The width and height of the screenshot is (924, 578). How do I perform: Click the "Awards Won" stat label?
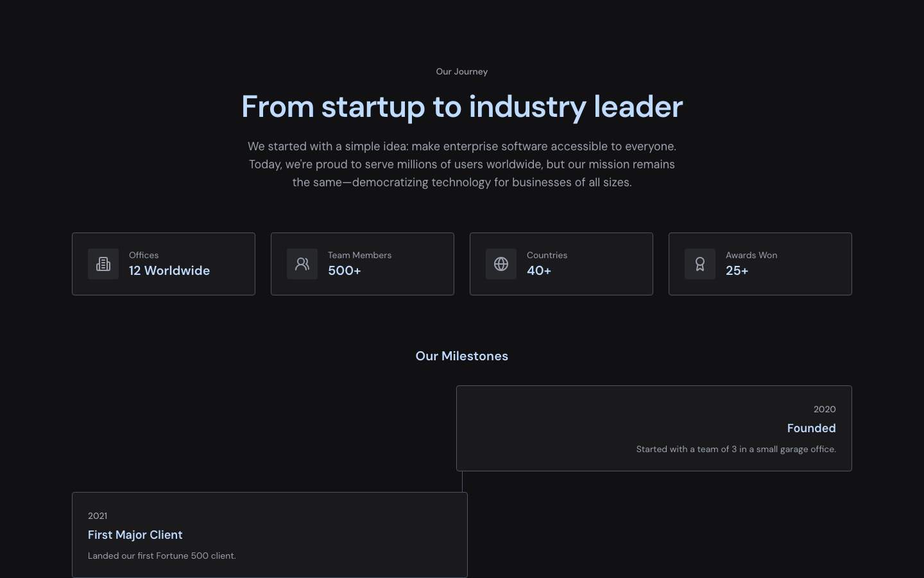tap(751, 255)
